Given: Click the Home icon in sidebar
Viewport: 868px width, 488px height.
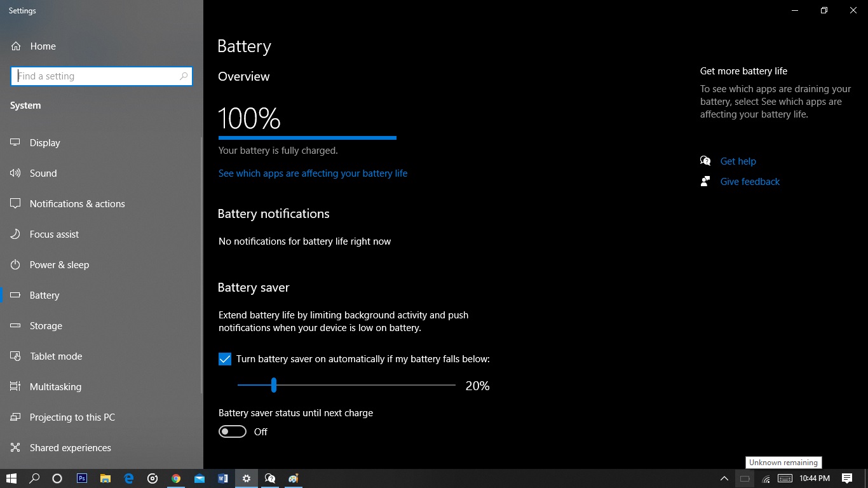Looking at the screenshot, I should pos(16,46).
